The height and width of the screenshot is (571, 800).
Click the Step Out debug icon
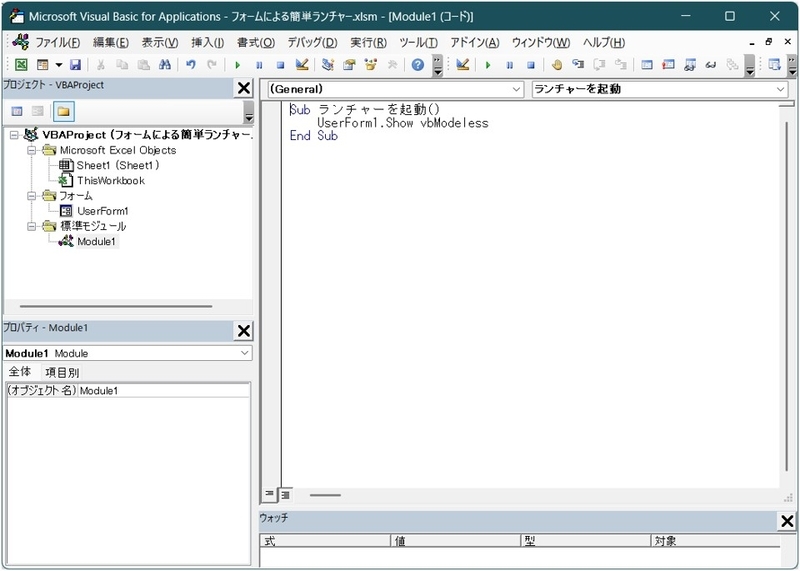[620, 64]
